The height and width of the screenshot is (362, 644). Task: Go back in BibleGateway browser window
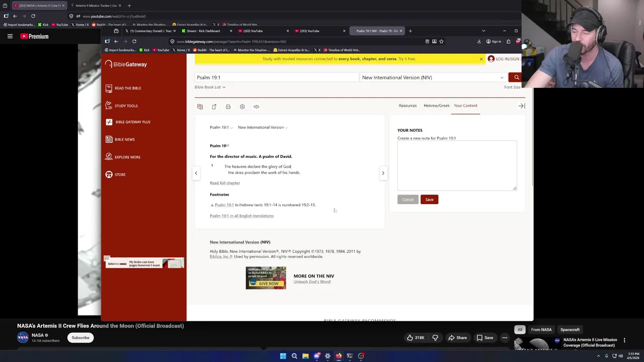tap(116, 41)
